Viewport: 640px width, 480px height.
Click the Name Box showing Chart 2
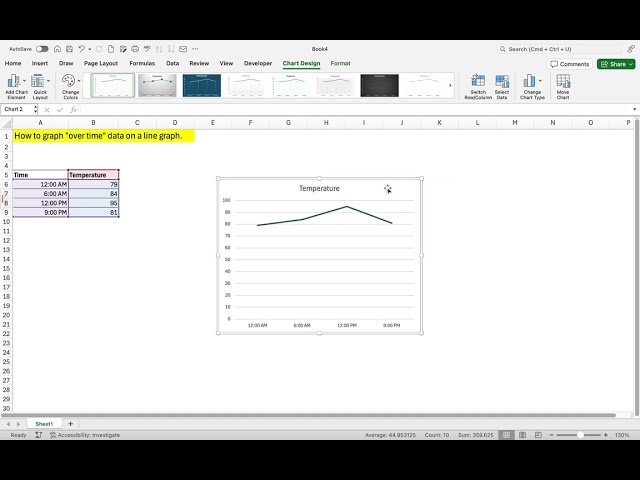[16, 109]
